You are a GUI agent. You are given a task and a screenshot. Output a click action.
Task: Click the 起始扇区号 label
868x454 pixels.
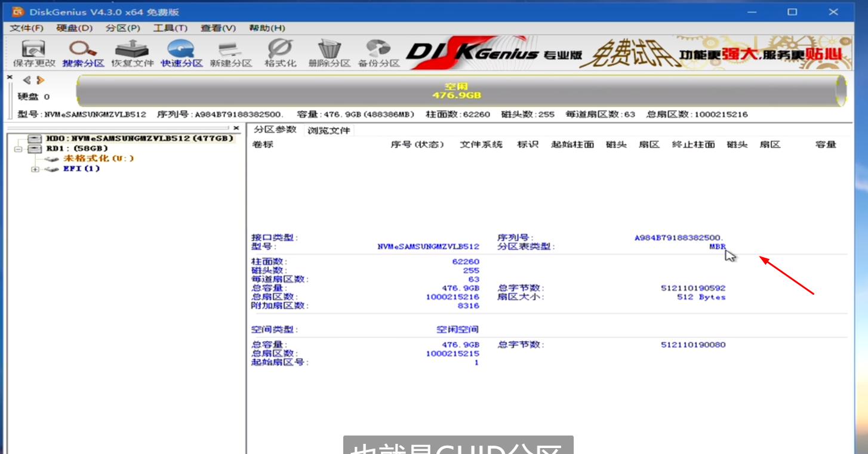pos(280,363)
